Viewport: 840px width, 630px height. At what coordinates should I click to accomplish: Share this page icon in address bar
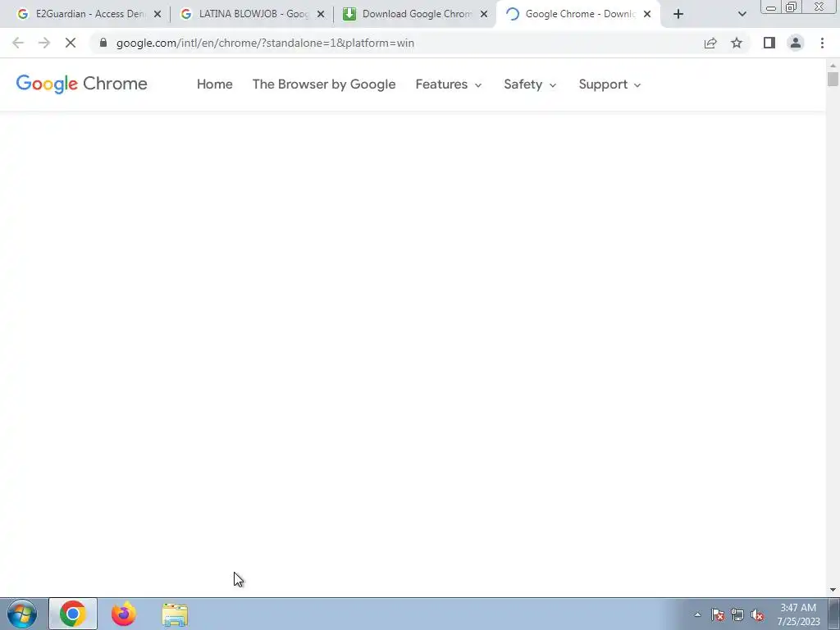710,43
